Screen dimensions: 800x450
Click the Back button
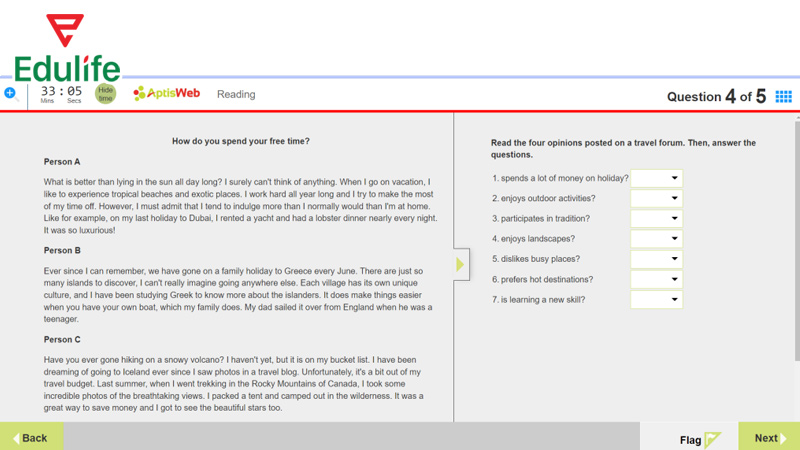[31, 437]
